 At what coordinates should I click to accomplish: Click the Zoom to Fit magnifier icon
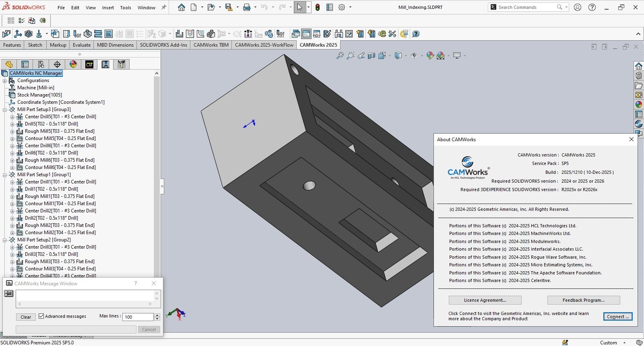[340, 56]
